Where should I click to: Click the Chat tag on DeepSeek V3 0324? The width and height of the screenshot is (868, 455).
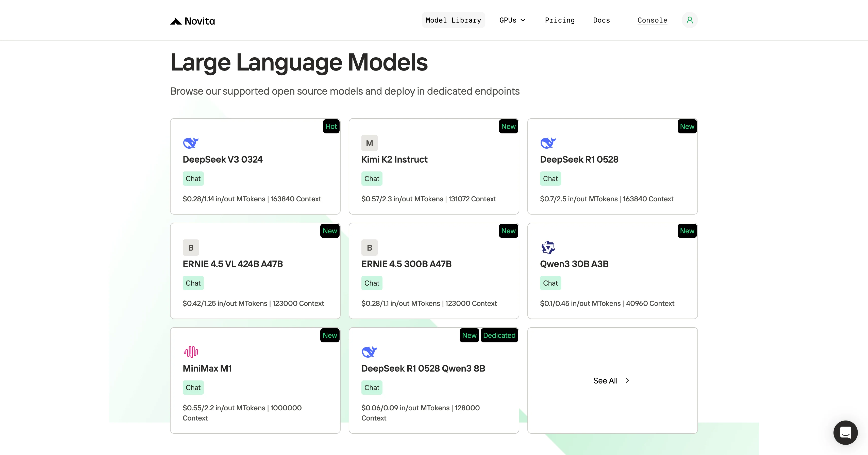pos(193,179)
